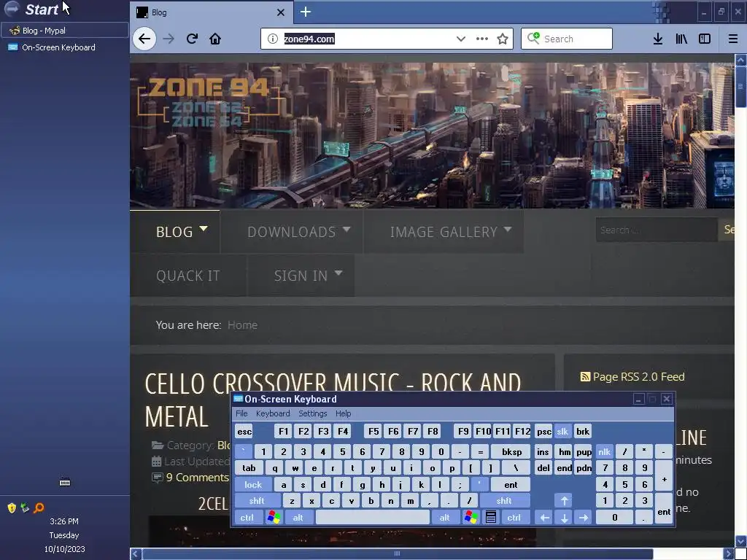The height and width of the screenshot is (560, 747).
Task: Click the left Windows key on the keyboard
Action: (274, 517)
